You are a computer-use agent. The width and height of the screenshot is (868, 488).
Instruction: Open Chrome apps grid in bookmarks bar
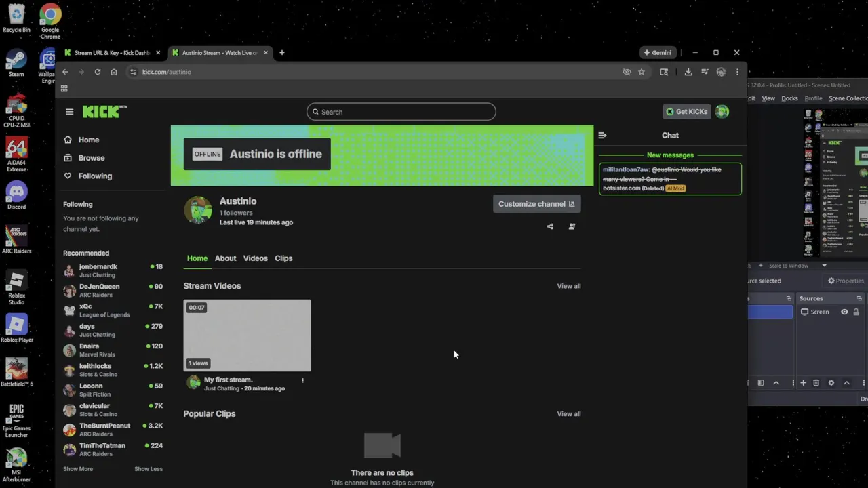click(x=64, y=89)
